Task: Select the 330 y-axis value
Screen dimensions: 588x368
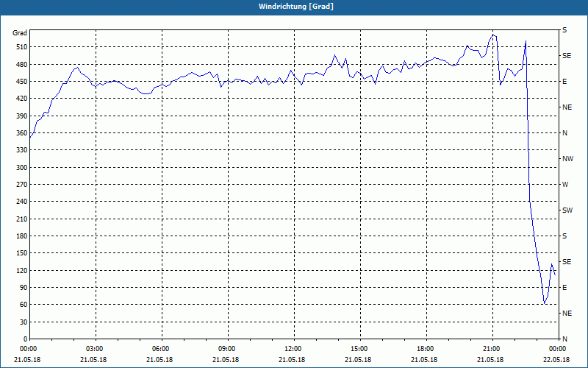Action: [x=22, y=150]
